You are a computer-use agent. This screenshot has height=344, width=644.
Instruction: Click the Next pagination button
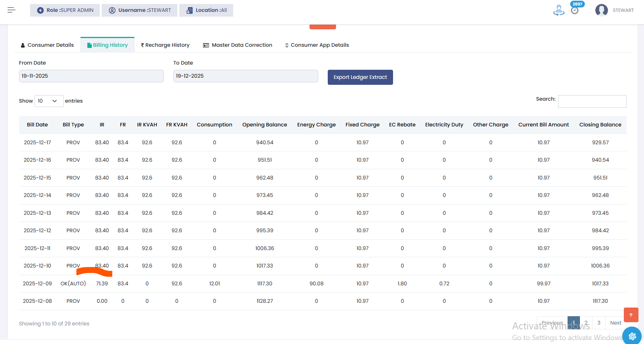click(x=616, y=323)
